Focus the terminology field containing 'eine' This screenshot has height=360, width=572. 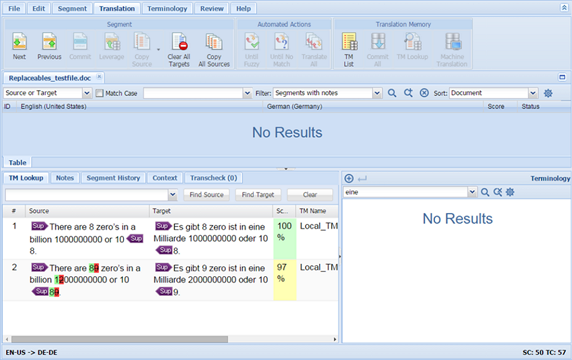[x=406, y=192]
